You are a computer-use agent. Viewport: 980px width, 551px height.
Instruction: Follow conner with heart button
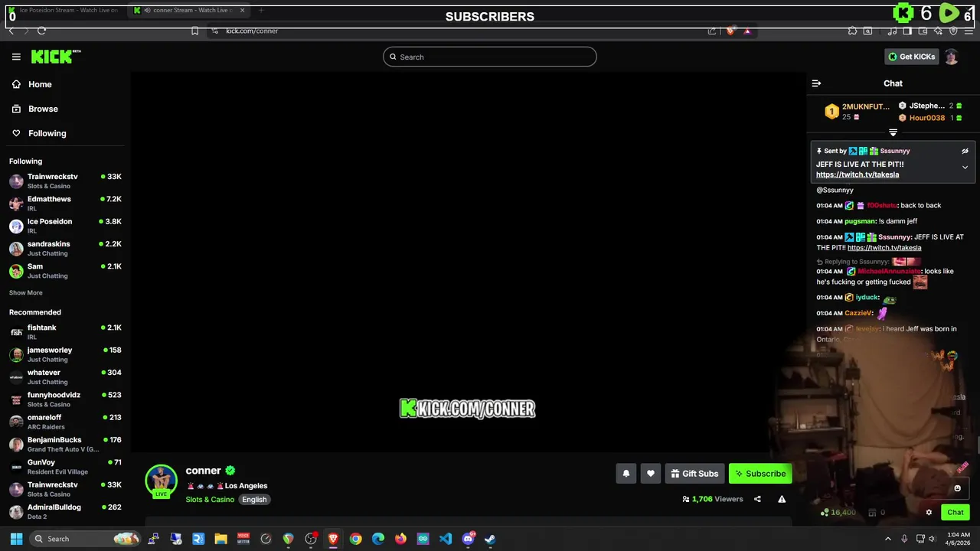651,474
